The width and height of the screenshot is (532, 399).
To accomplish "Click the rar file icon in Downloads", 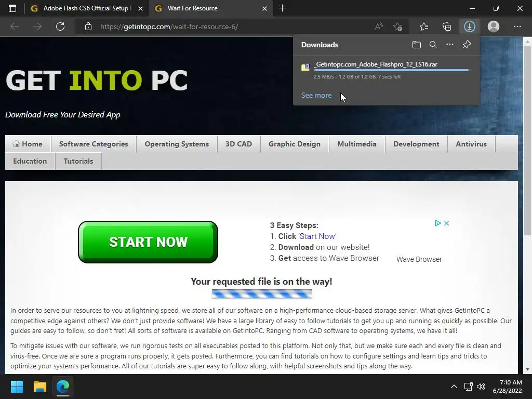I will [x=305, y=67].
